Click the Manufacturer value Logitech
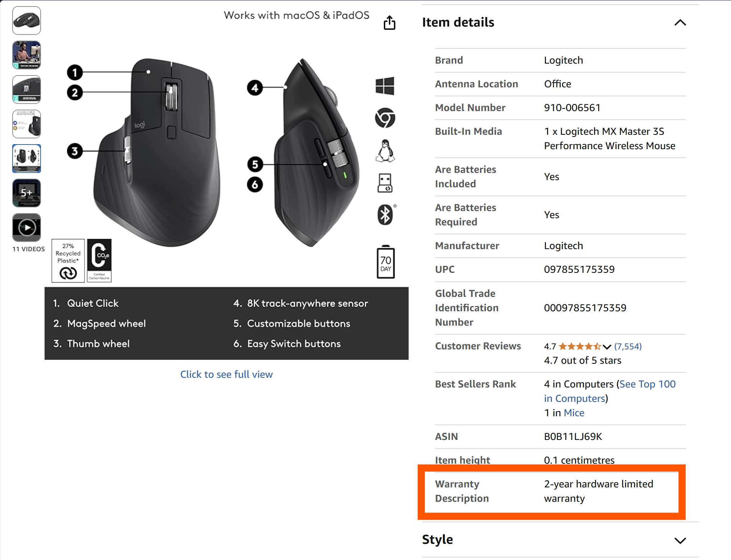Viewport: 731px width, 560px height. click(x=564, y=245)
